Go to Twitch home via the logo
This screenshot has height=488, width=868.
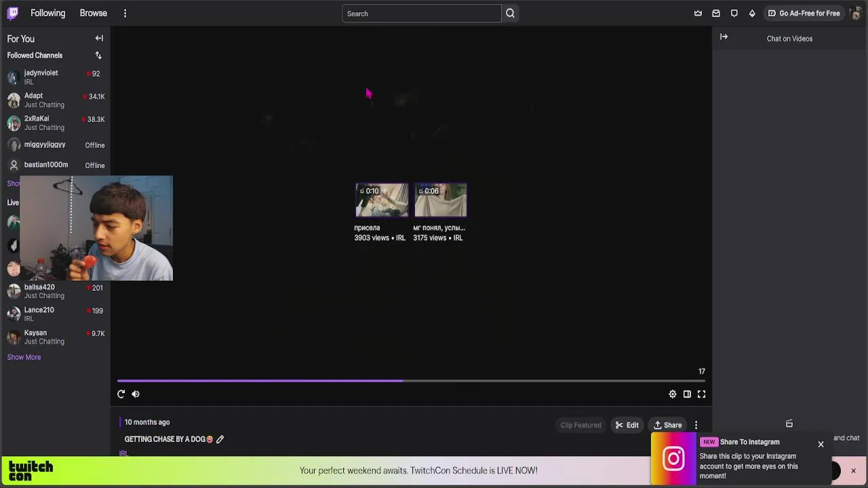pyautogui.click(x=13, y=13)
